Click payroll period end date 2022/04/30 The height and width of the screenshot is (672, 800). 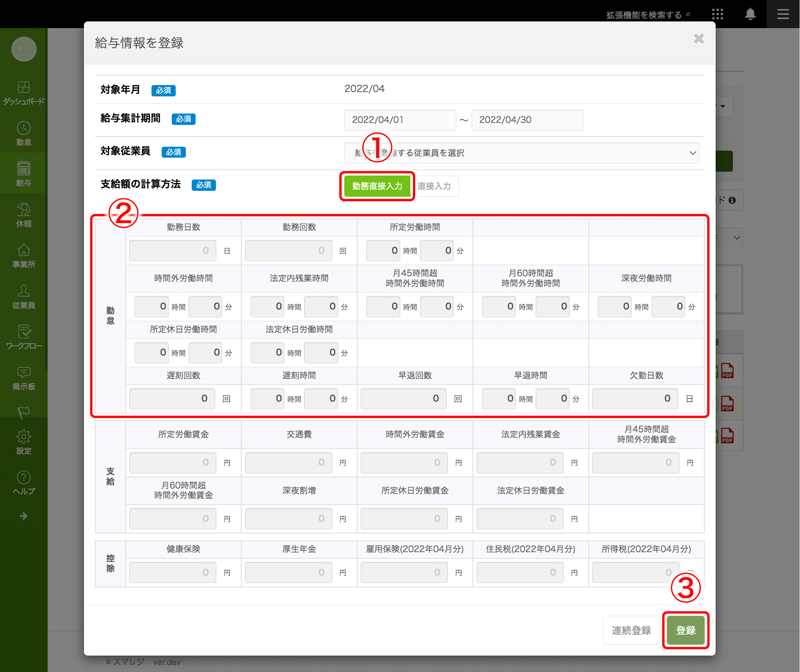(x=527, y=120)
